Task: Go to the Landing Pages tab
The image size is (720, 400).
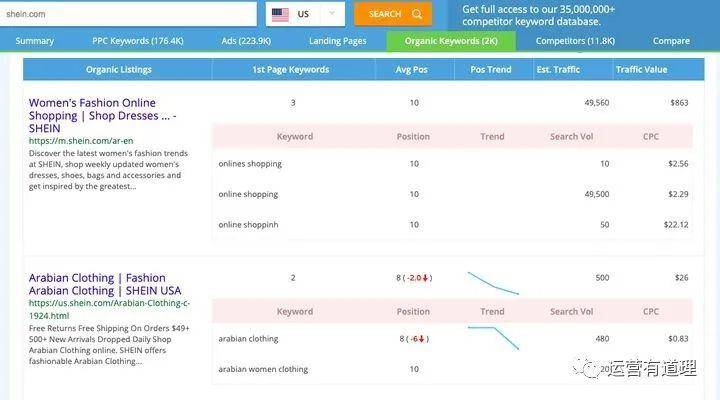Action: point(338,41)
